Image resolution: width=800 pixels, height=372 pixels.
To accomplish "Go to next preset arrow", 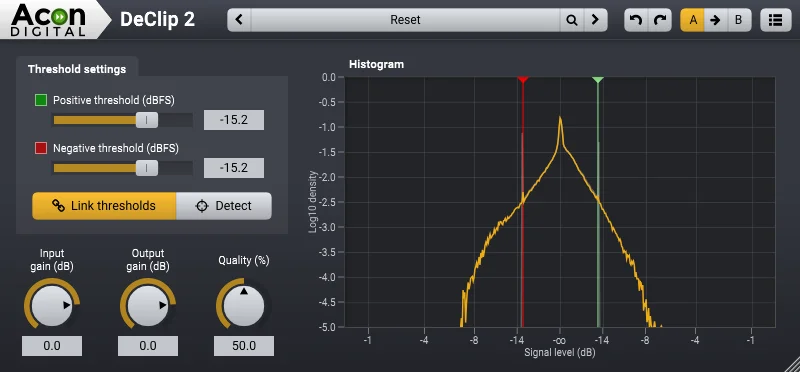I will click(x=595, y=20).
